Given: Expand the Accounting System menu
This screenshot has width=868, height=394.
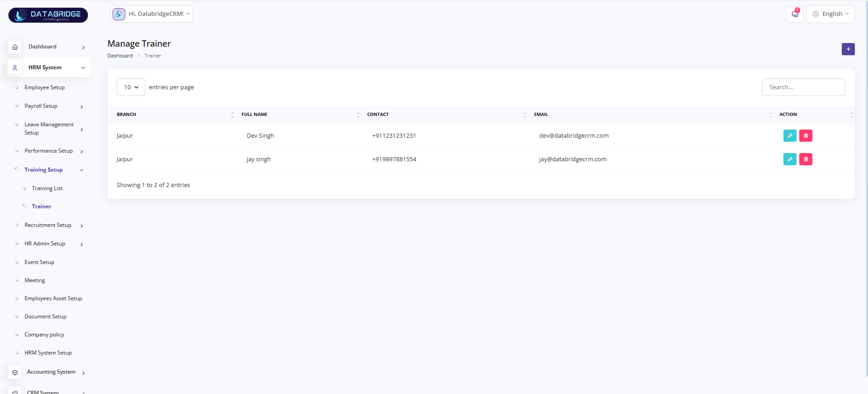Looking at the screenshot, I should click(83, 373).
